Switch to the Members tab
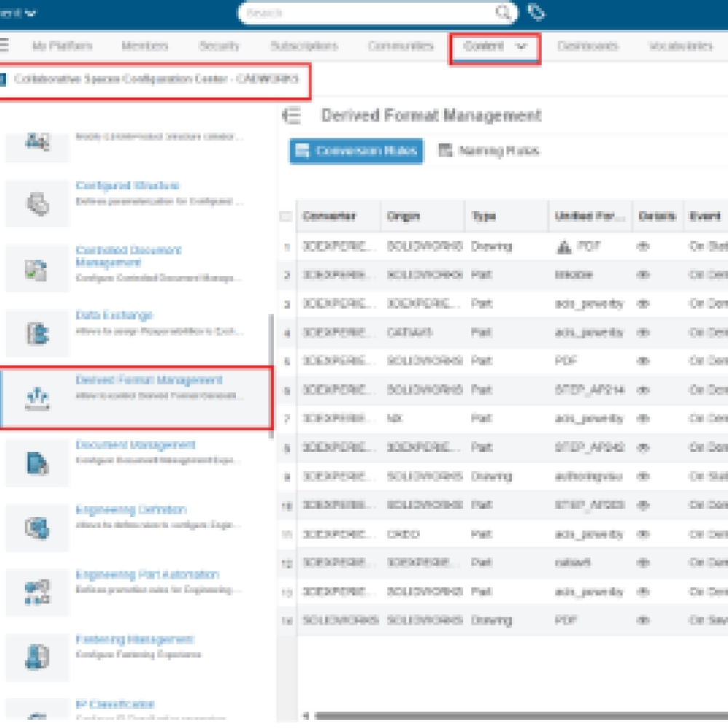 click(x=144, y=46)
